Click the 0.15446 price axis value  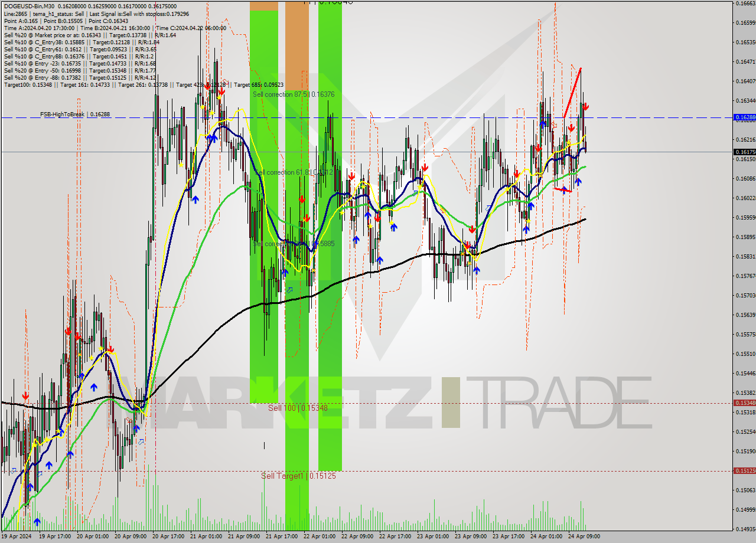(x=745, y=373)
